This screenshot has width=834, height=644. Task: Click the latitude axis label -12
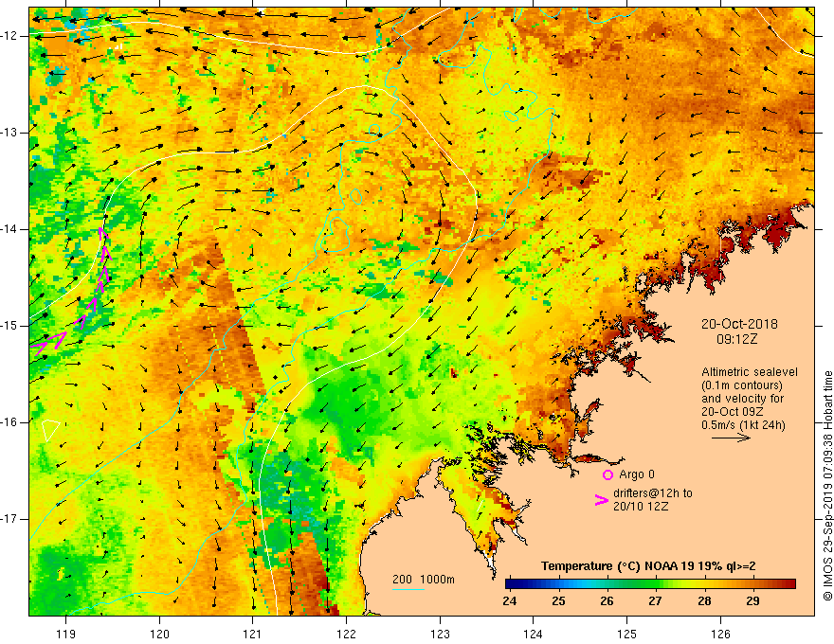(x=10, y=36)
